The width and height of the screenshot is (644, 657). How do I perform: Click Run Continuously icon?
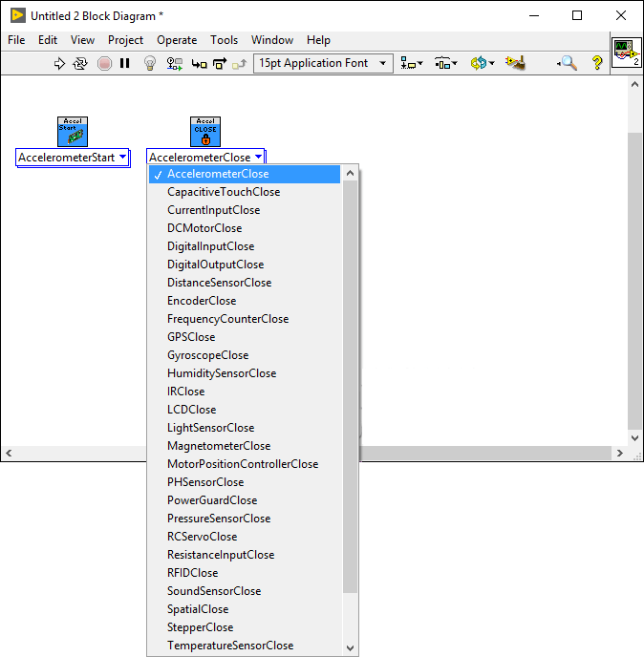pyautogui.click(x=80, y=64)
